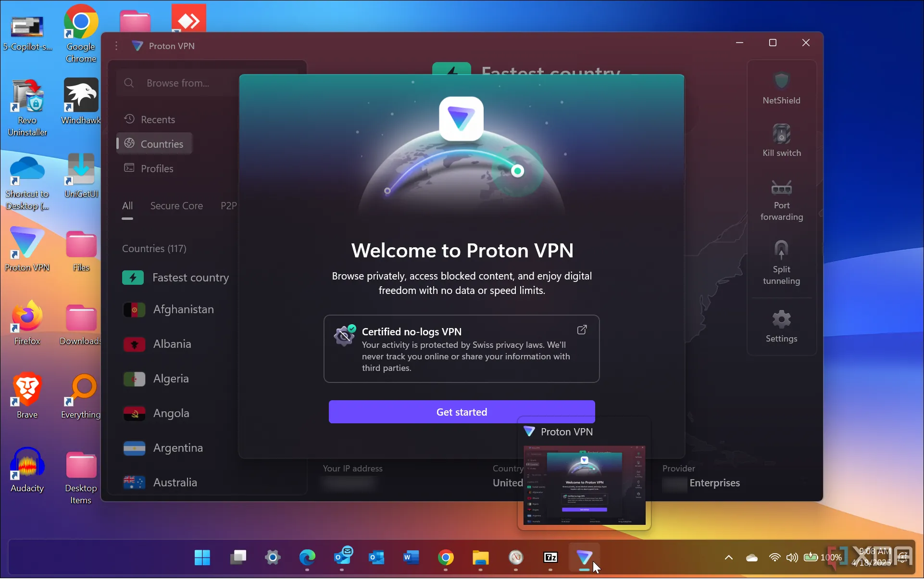Click the Proton VPN taskbar icon
The width and height of the screenshot is (924, 584).
pyautogui.click(x=584, y=558)
